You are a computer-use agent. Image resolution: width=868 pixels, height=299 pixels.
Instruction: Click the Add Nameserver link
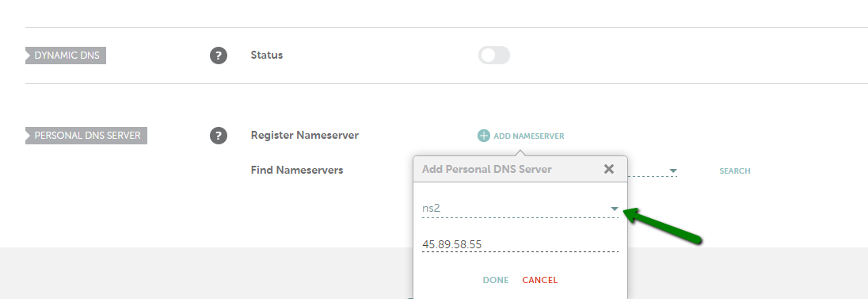point(529,136)
